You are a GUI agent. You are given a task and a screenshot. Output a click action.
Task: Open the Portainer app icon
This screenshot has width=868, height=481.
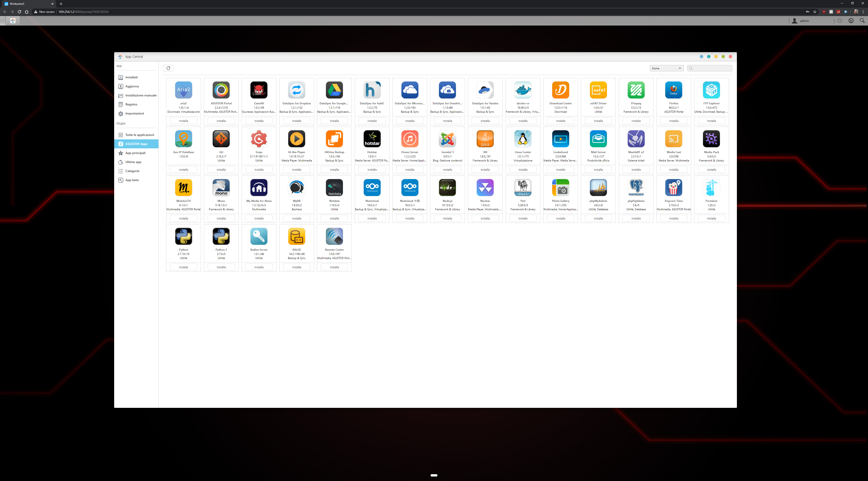[712, 187]
